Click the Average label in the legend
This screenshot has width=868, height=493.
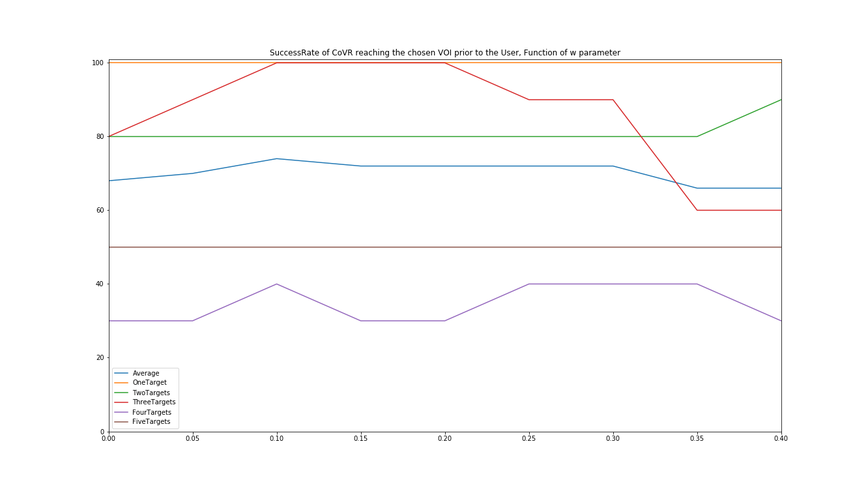tap(146, 374)
